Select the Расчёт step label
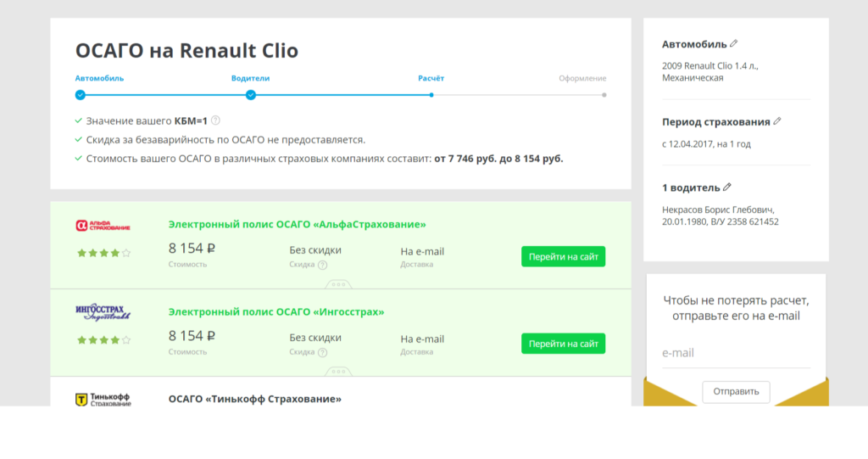 coord(431,78)
